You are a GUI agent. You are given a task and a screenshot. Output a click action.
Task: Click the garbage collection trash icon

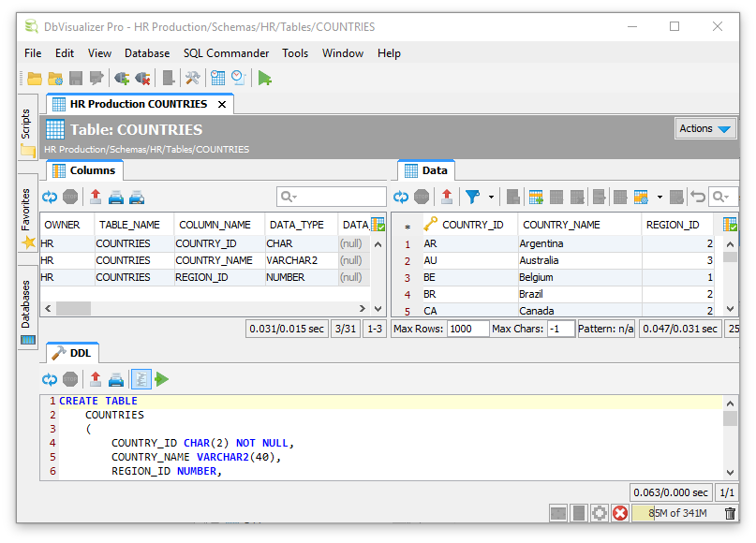point(730,513)
